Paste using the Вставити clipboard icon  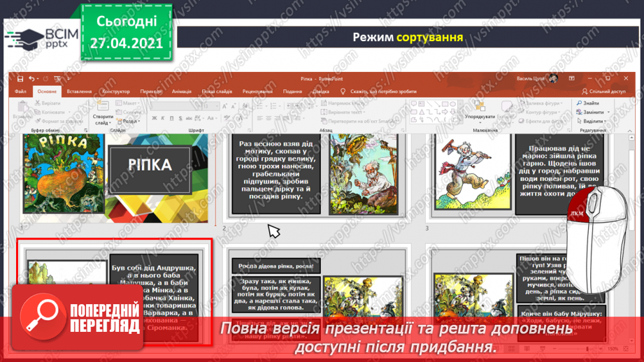coord(22,111)
